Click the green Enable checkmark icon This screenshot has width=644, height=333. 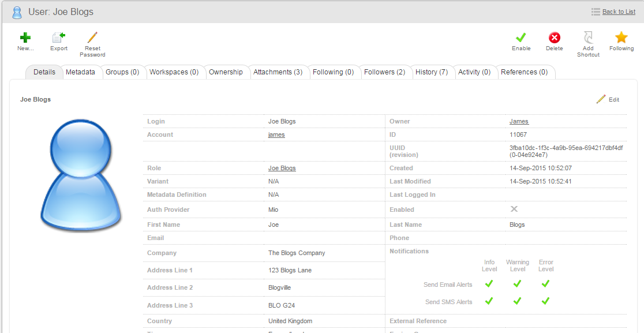(521, 38)
